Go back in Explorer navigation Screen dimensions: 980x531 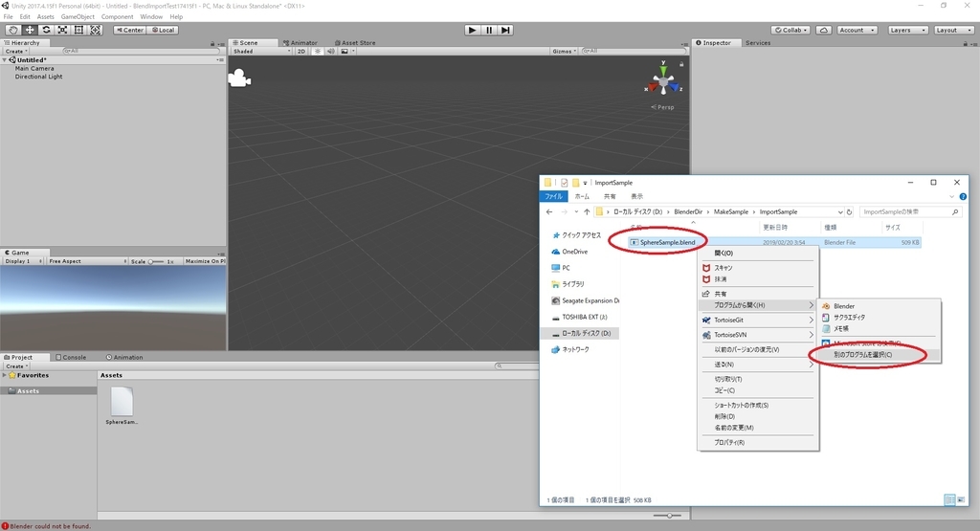point(549,211)
